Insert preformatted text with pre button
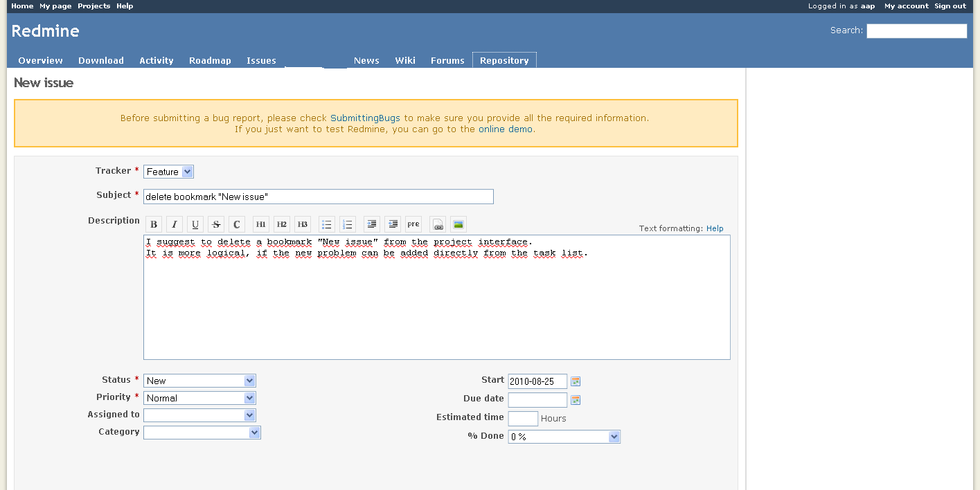The image size is (980, 490). pos(413,224)
